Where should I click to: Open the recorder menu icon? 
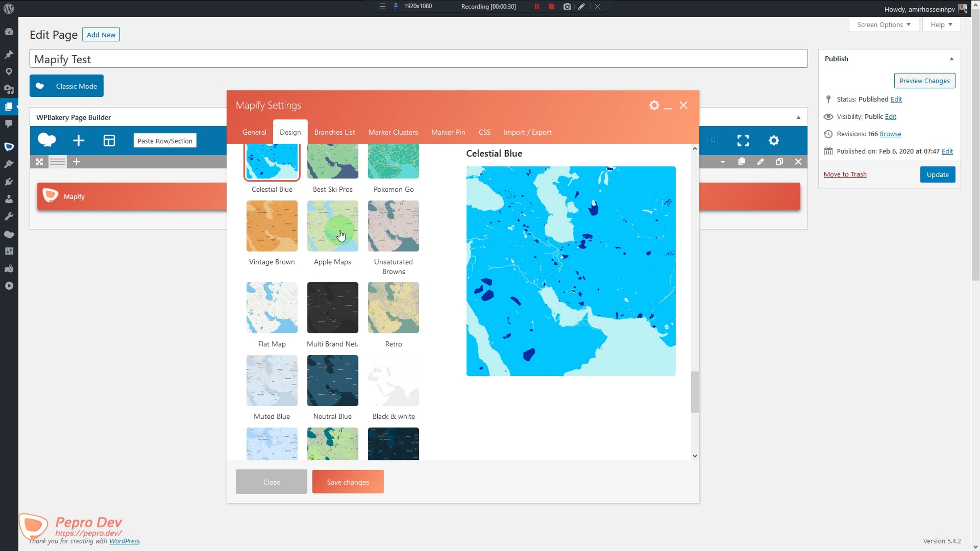tap(383, 7)
